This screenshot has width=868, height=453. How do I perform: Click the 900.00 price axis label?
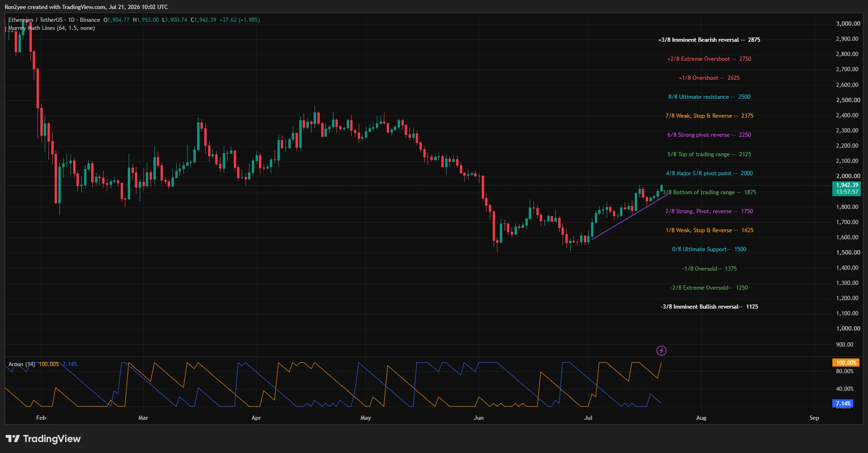845,345
